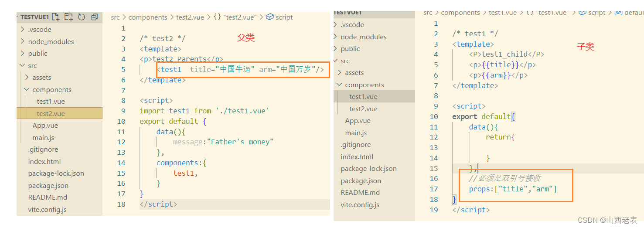Collapse all folders in explorer

pos(95,17)
